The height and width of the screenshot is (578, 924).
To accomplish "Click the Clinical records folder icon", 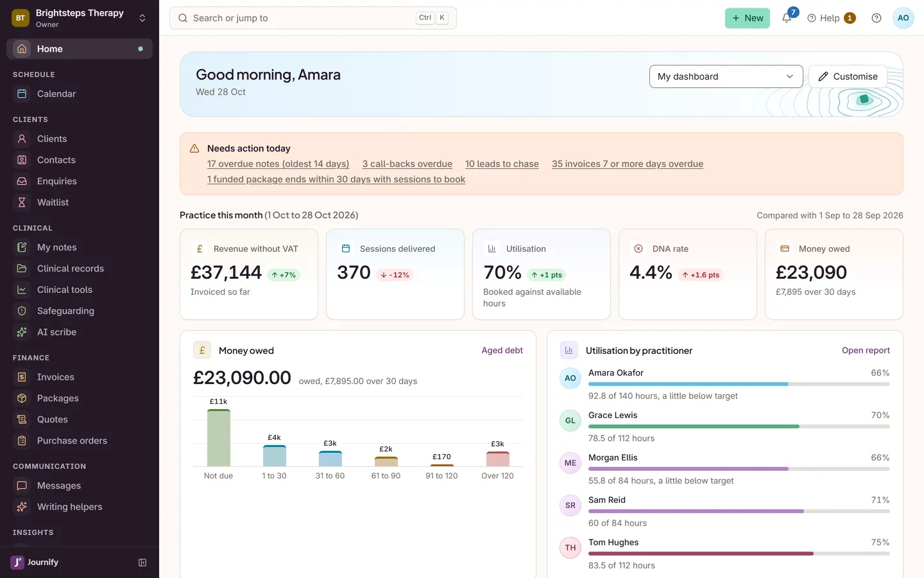I will pyautogui.click(x=22, y=268).
